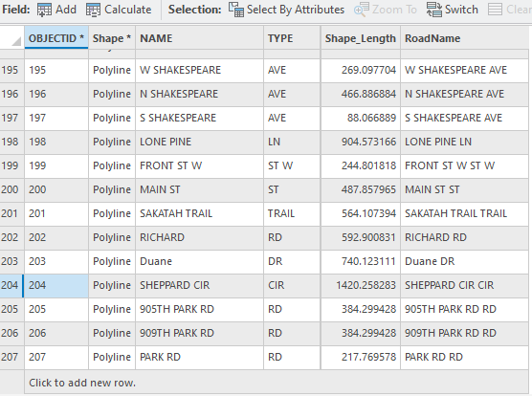Select row header 199
Viewport: 532px width, 396px height.
pos(11,165)
